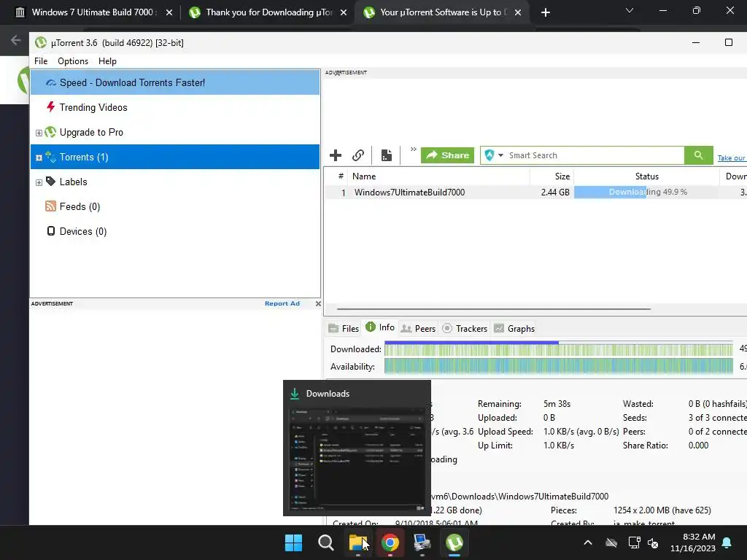Expand the toolbar overflow chevron
The width and height of the screenshot is (747, 560).
click(413, 149)
